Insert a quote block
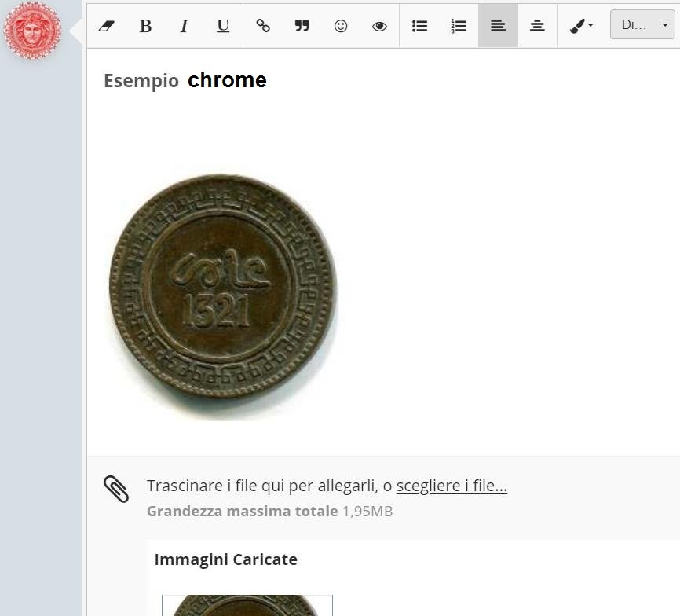 point(302,26)
